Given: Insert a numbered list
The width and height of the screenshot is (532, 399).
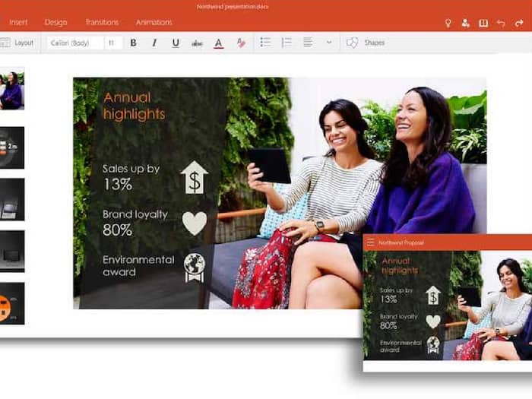Looking at the screenshot, I should pyautogui.click(x=287, y=43).
